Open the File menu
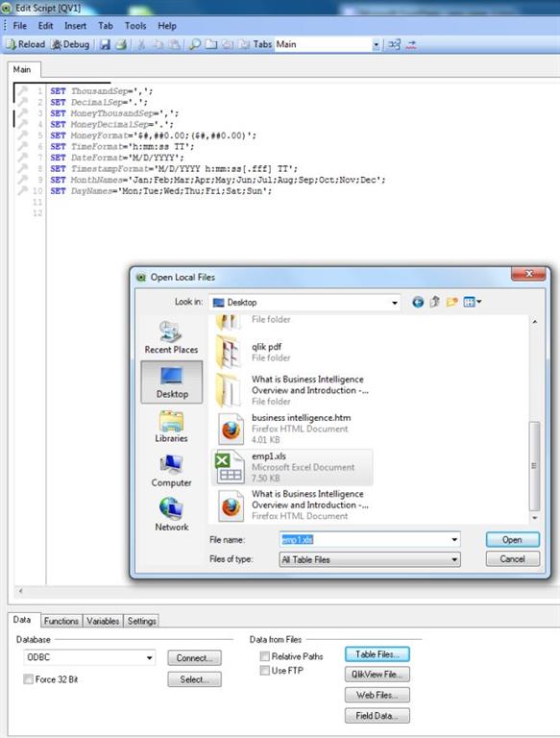The width and height of the screenshot is (560, 738). pyautogui.click(x=20, y=26)
